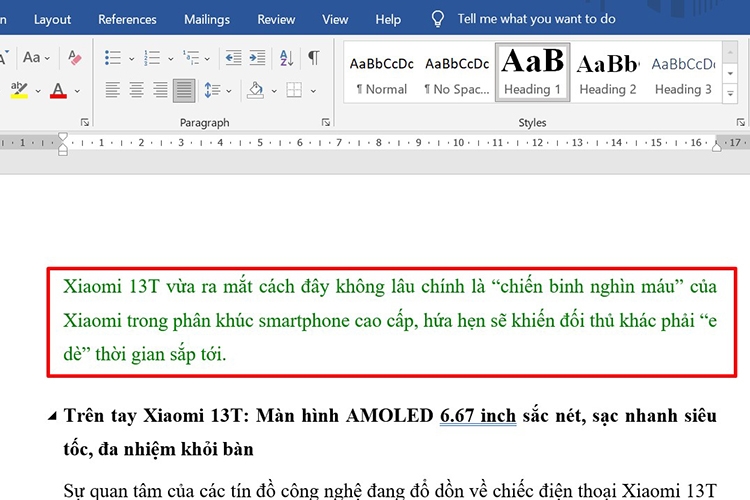Toggle Justify paragraph alignment
The height and width of the screenshot is (500, 750).
pos(184,90)
